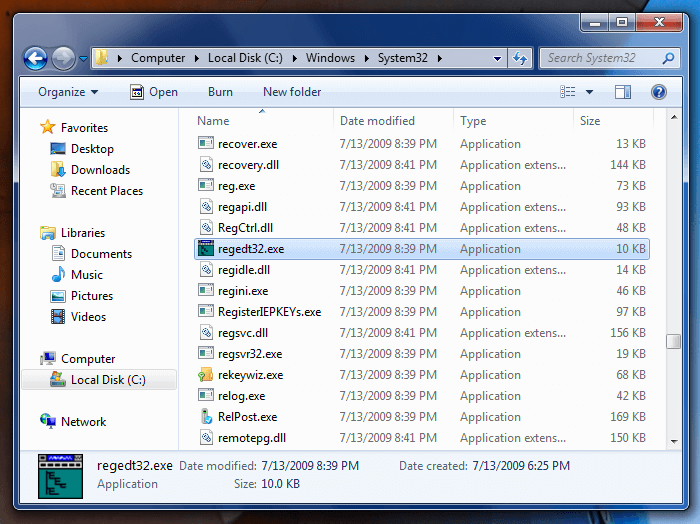Expand the arrow after Computer breadcrumb

pos(196,58)
